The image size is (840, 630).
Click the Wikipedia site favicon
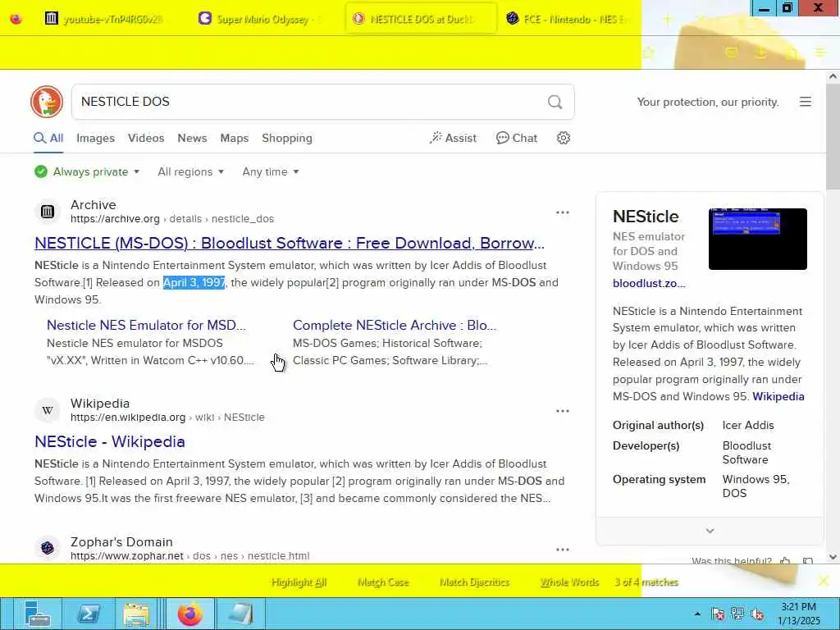click(x=48, y=410)
